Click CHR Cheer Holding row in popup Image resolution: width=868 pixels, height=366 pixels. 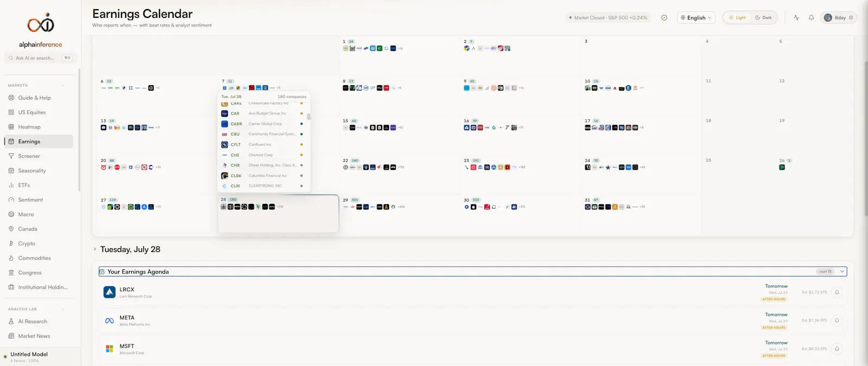point(263,165)
